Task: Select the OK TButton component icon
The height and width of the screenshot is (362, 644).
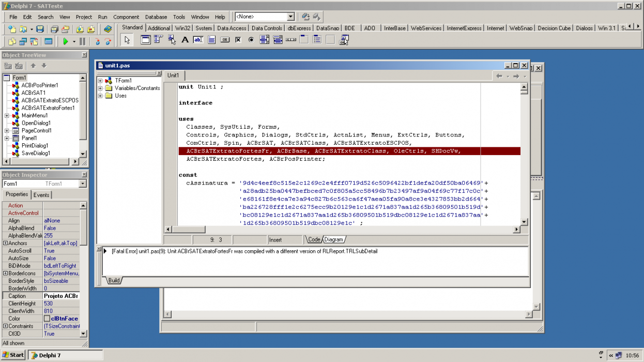Action: click(225, 40)
